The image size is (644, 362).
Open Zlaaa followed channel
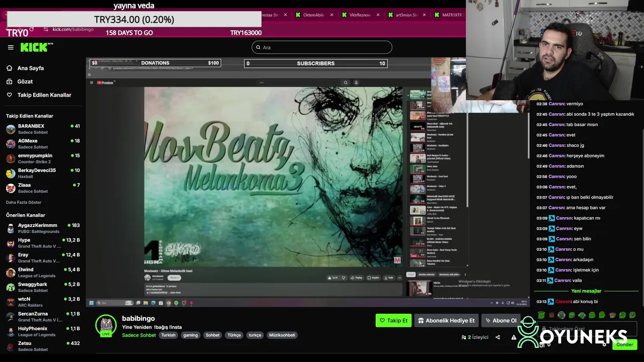[43, 188]
